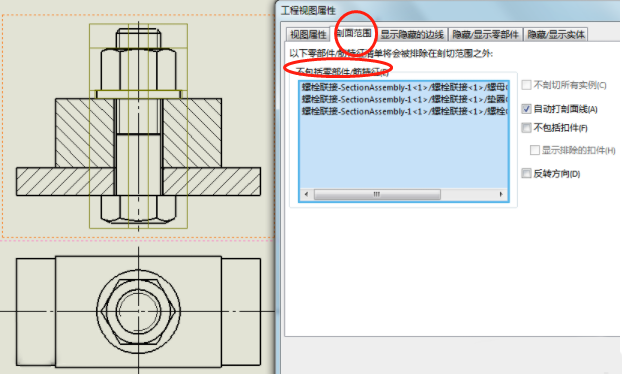Switch to the 隐藏/显示零部件 tab
622x374 pixels.
point(486,35)
